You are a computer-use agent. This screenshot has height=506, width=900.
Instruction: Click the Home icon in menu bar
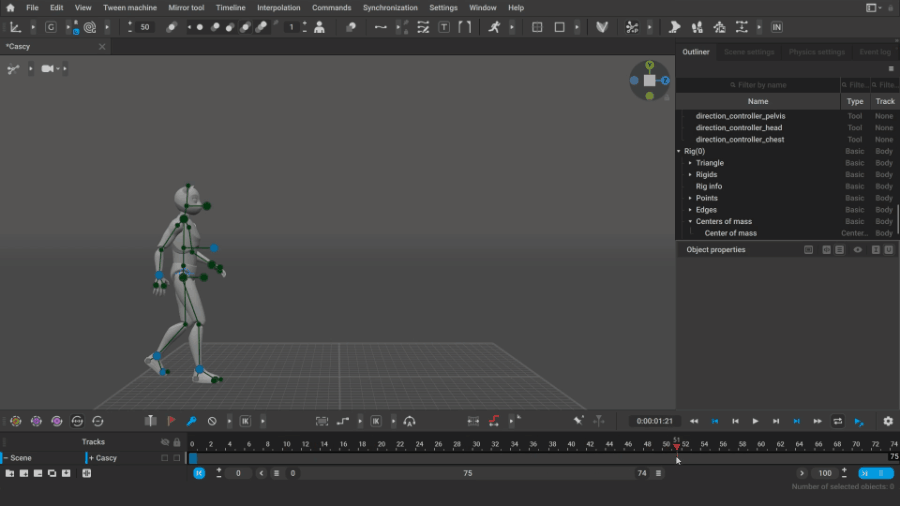(x=10, y=7)
